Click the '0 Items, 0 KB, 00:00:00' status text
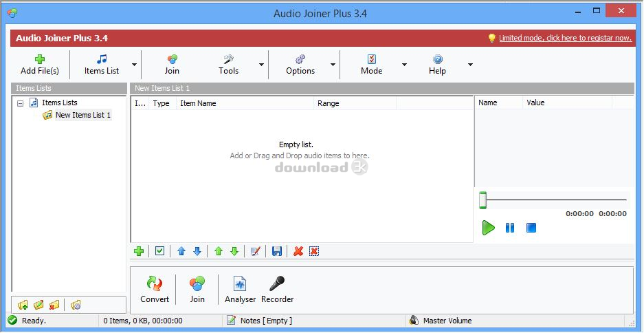 coord(143,321)
